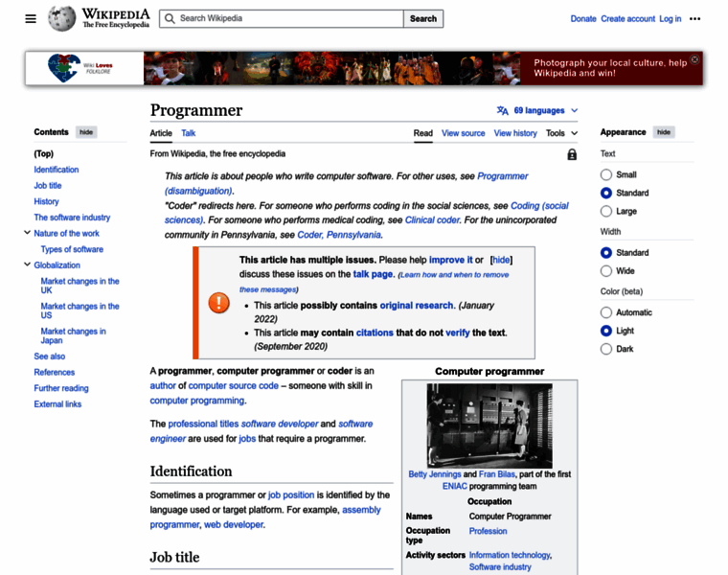Close the banner advertisement
This screenshot has width=728, height=575.
point(695,59)
